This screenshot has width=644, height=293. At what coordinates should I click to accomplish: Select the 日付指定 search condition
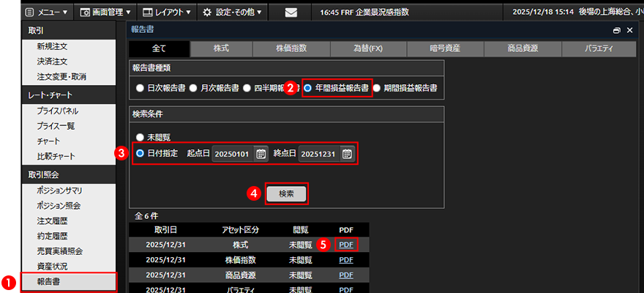tap(141, 154)
